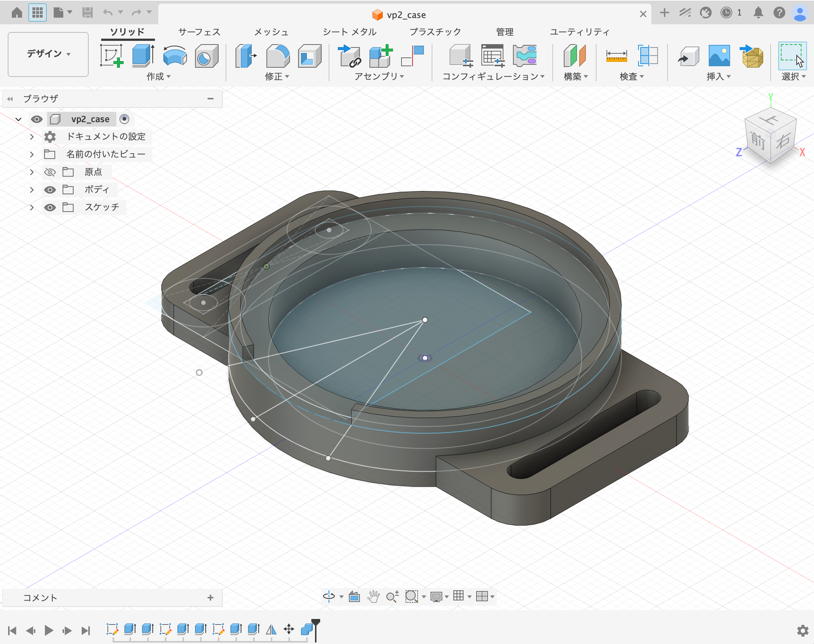Viewport: 814px width, 644px height.
Task: Select the Revolve tool icon
Action: [175, 56]
